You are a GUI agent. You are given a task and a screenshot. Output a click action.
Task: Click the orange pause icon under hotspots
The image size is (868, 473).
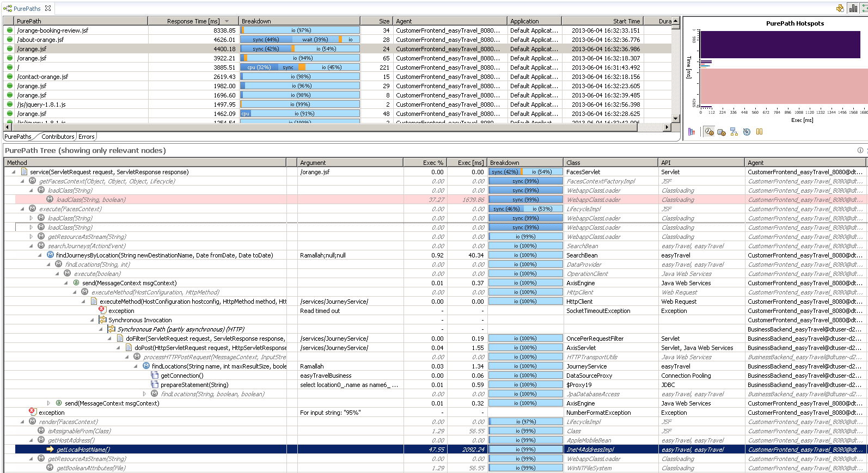[x=759, y=132]
